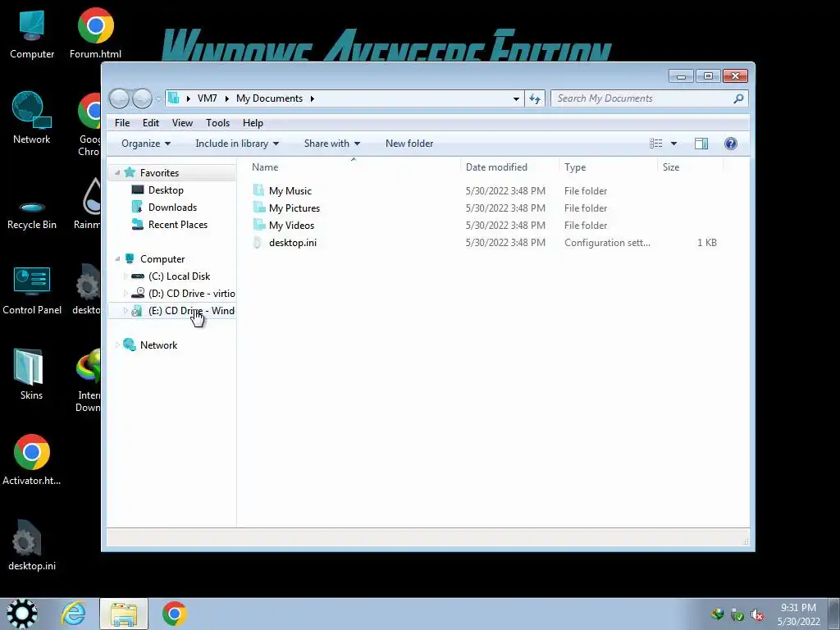Click the taskbar clock showing 9:31 PM
Viewport: 840px width, 630px height.
pyautogui.click(x=798, y=614)
